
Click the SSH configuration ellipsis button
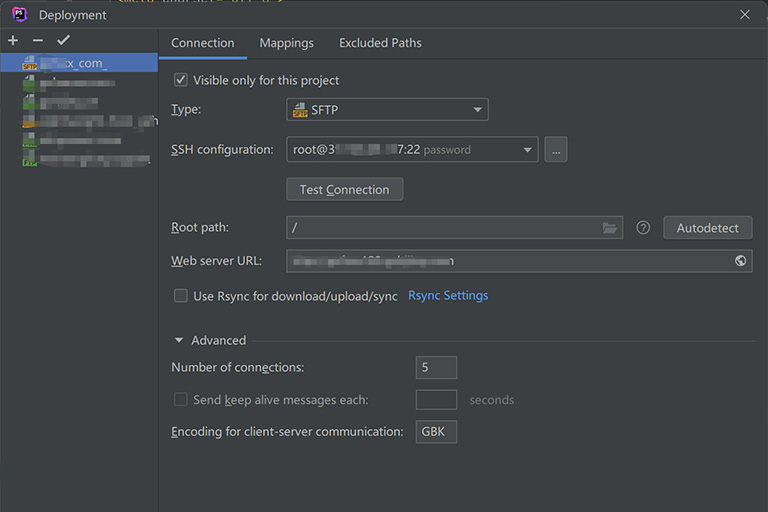557,150
